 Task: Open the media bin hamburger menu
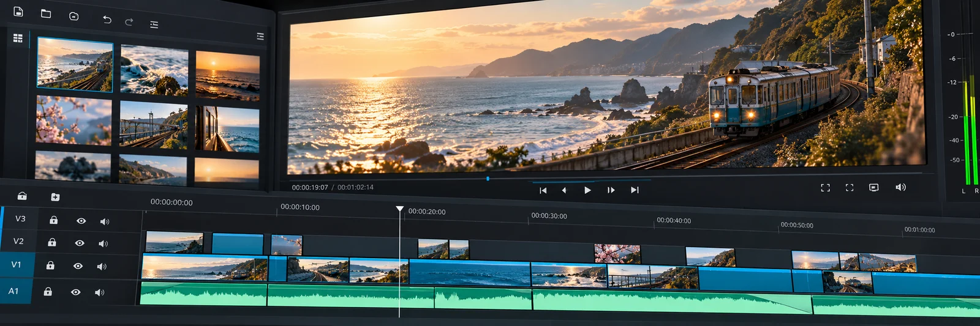coord(260,37)
